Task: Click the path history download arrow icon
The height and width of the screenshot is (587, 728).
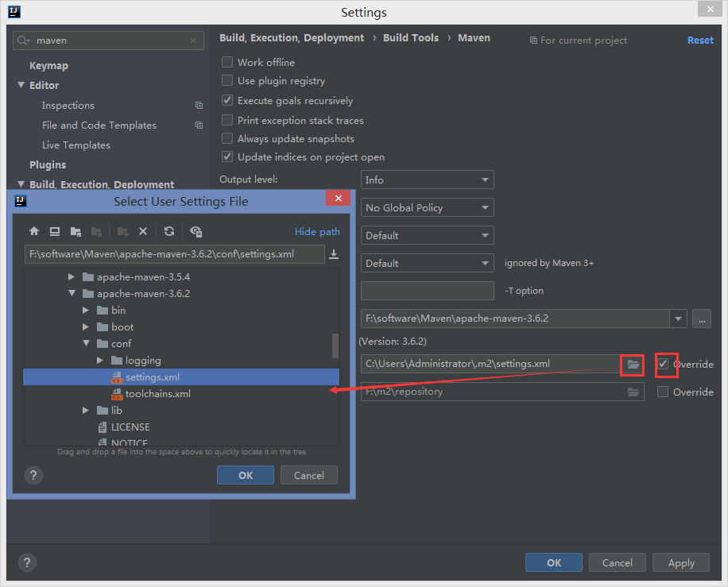Action: point(334,254)
